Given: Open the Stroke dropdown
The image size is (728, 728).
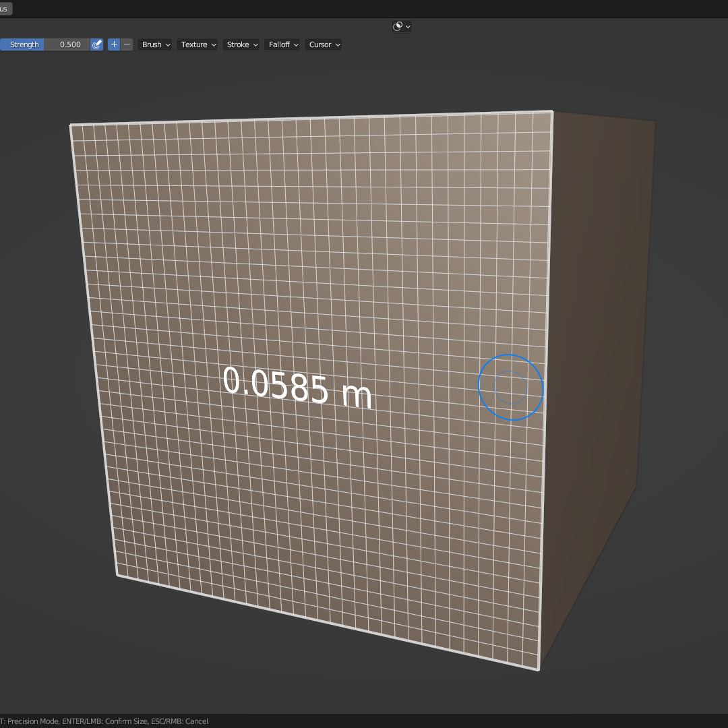Looking at the screenshot, I should [241, 44].
